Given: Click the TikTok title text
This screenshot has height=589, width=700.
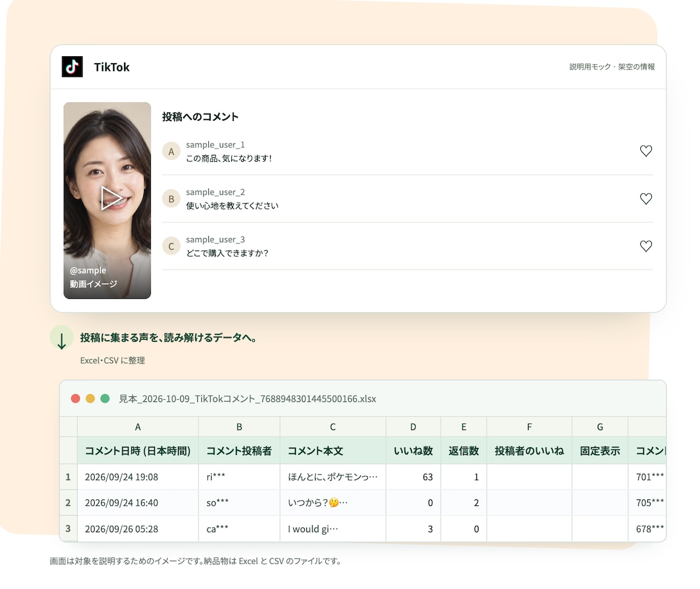Looking at the screenshot, I should tap(112, 67).
